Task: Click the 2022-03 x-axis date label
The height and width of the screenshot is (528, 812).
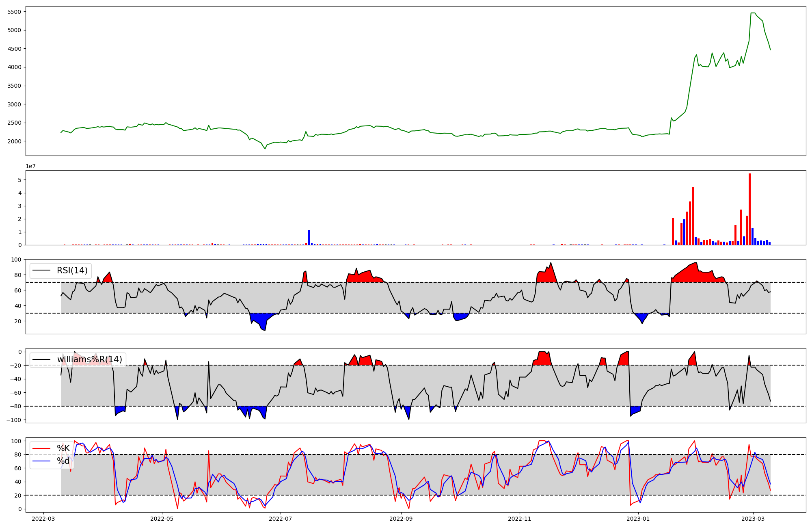Action: (x=43, y=518)
